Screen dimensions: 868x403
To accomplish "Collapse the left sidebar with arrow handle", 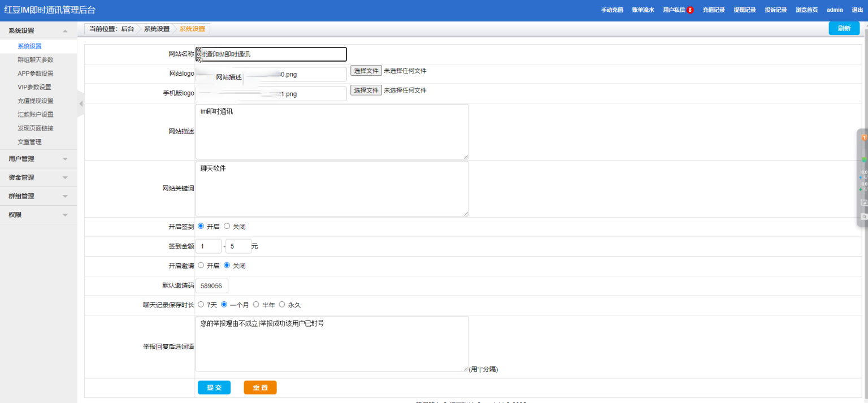I will pyautogui.click(x=81, y=103).
